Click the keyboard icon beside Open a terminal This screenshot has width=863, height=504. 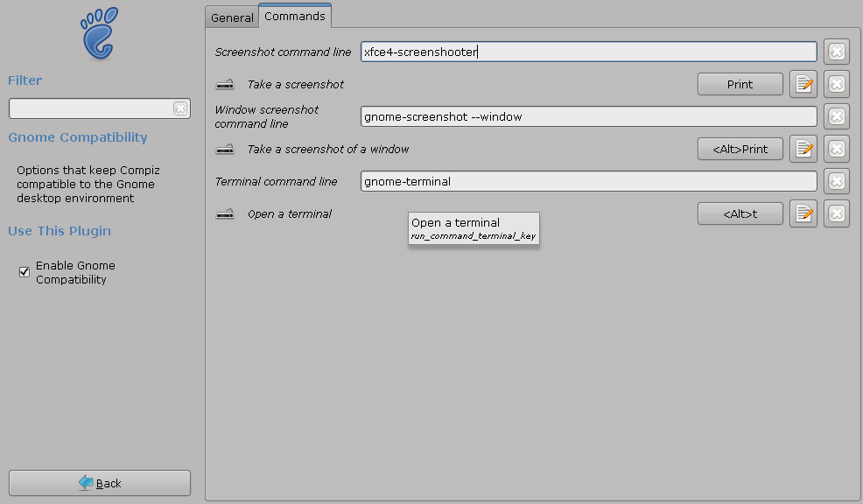coord(225,214)
